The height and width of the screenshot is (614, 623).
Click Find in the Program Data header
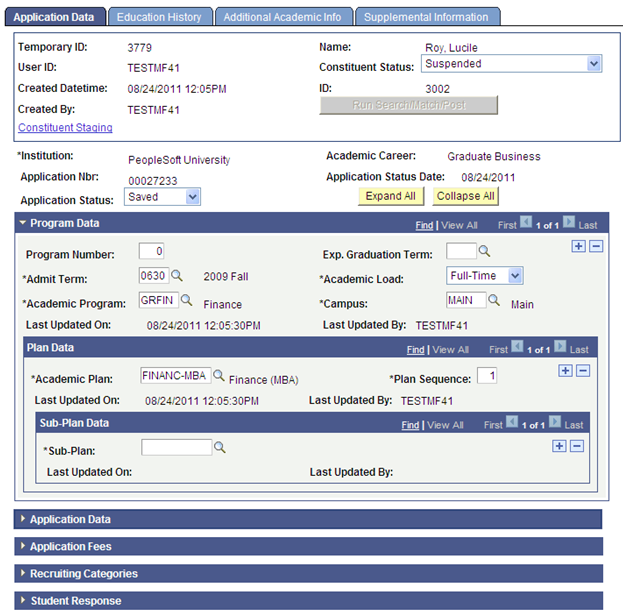tap(424, 225)
